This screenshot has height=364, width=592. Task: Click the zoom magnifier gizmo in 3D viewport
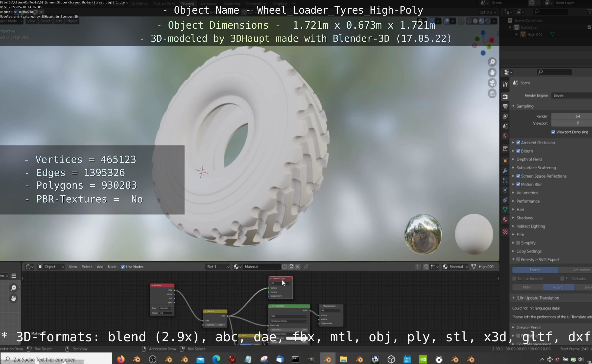(x=492, y=62)
